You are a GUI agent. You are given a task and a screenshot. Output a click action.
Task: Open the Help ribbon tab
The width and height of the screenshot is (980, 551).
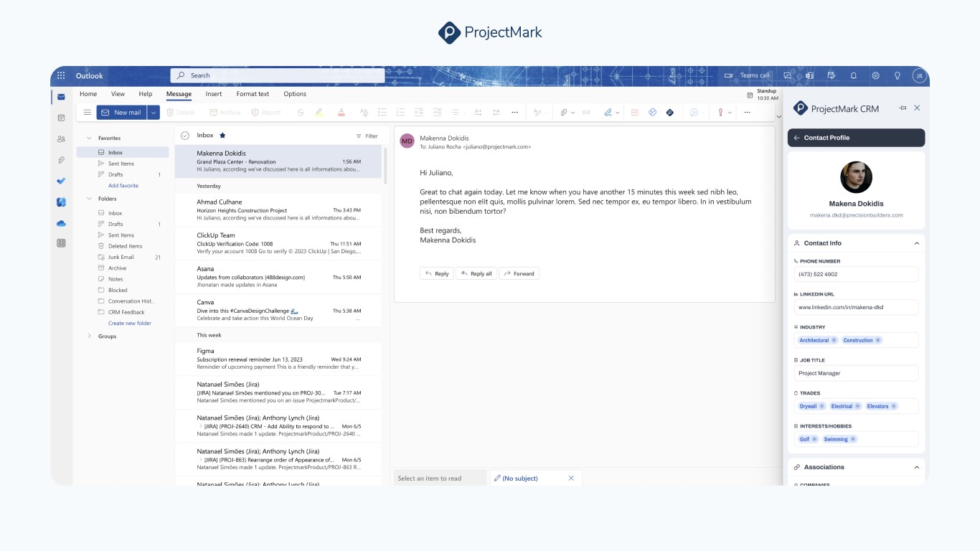[146, 94]
